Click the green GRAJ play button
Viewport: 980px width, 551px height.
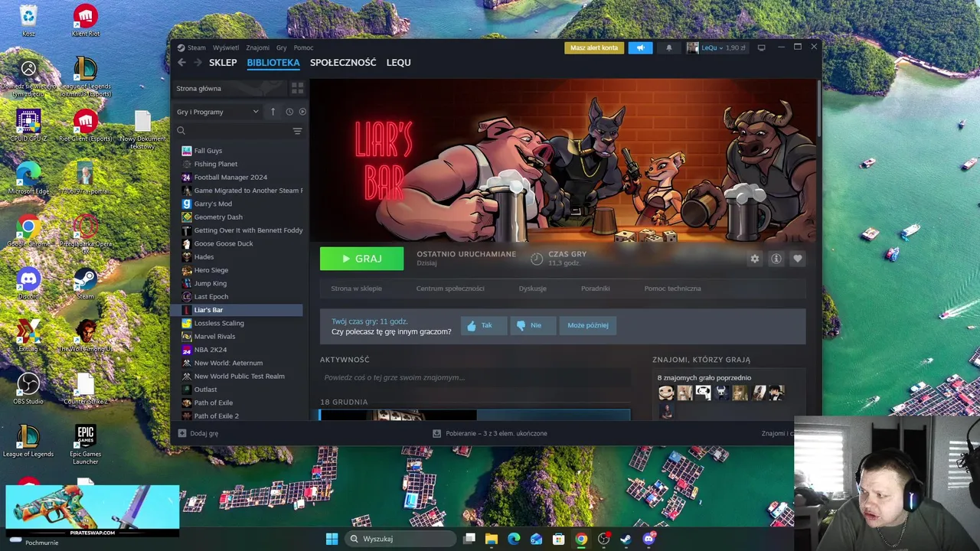click(x=361, y=259)
